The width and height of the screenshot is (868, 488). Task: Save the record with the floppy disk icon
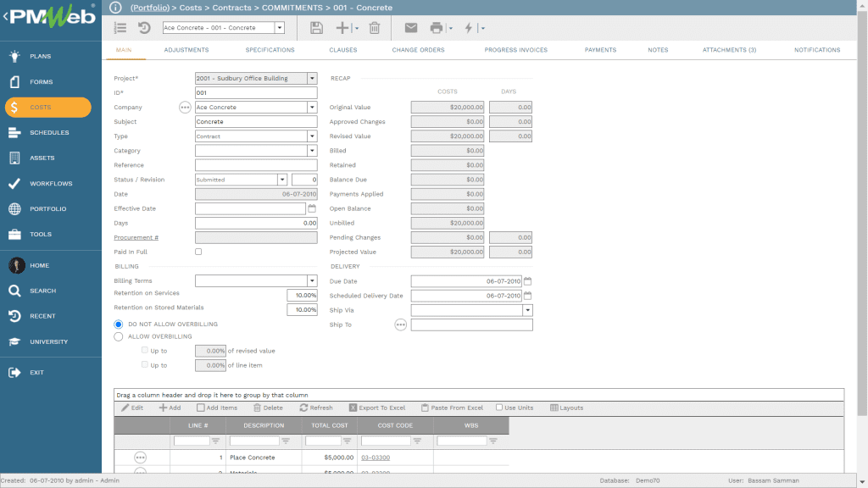point(317,28)
